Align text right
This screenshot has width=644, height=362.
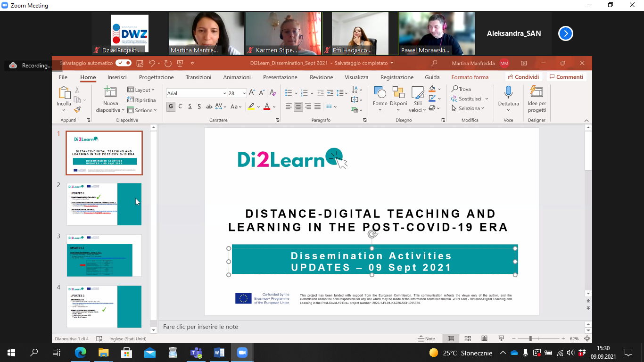308,107
